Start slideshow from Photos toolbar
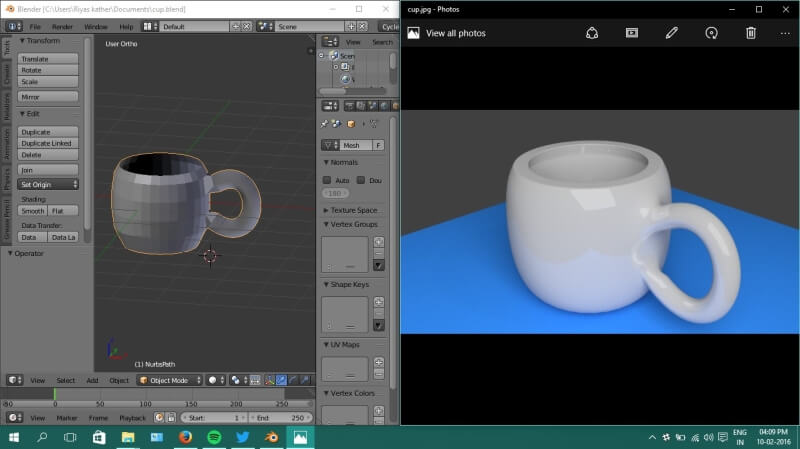 coord(632,33)
